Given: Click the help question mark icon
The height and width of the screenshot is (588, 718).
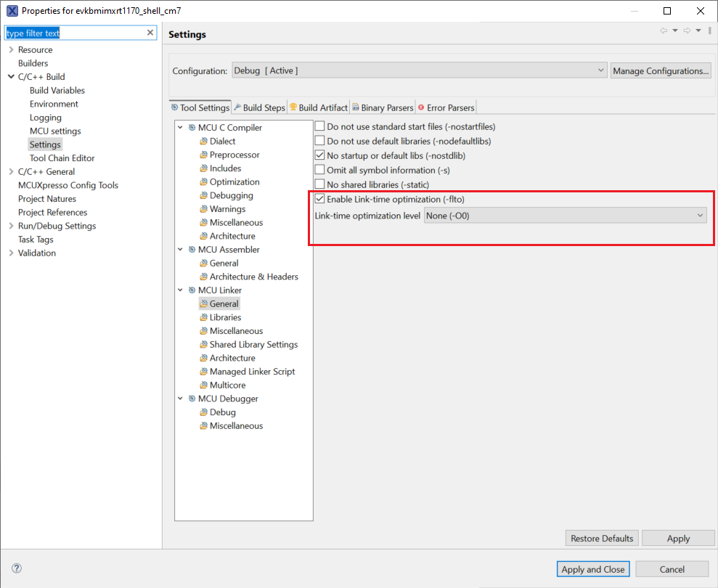Looking at the screenshot, I should coord(17,569).
